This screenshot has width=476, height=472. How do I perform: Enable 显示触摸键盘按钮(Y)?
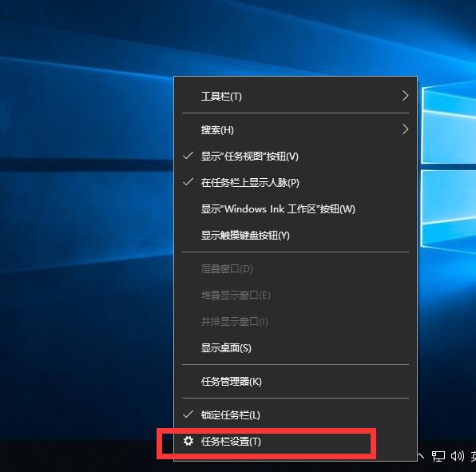pos(296,236)
